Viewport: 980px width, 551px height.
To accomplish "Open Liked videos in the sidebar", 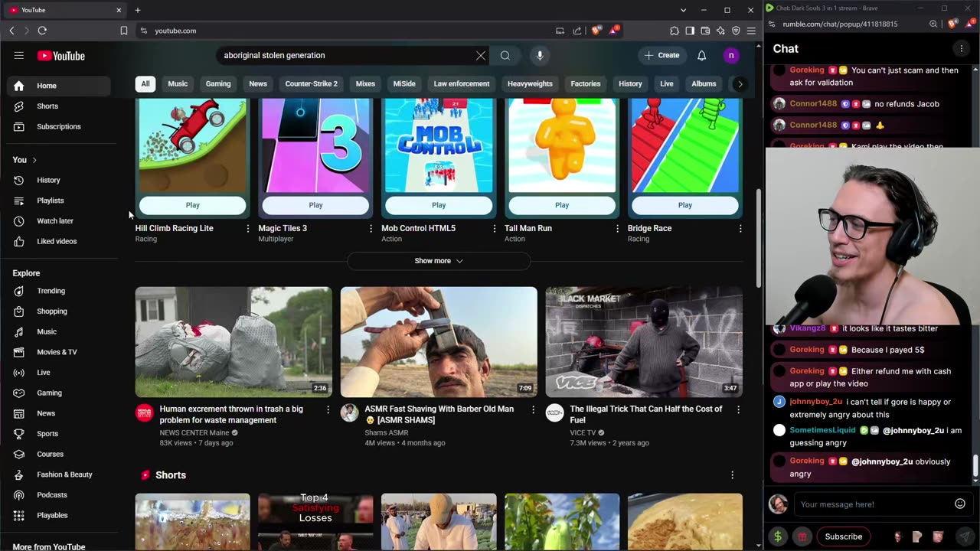I will point(59,241).
